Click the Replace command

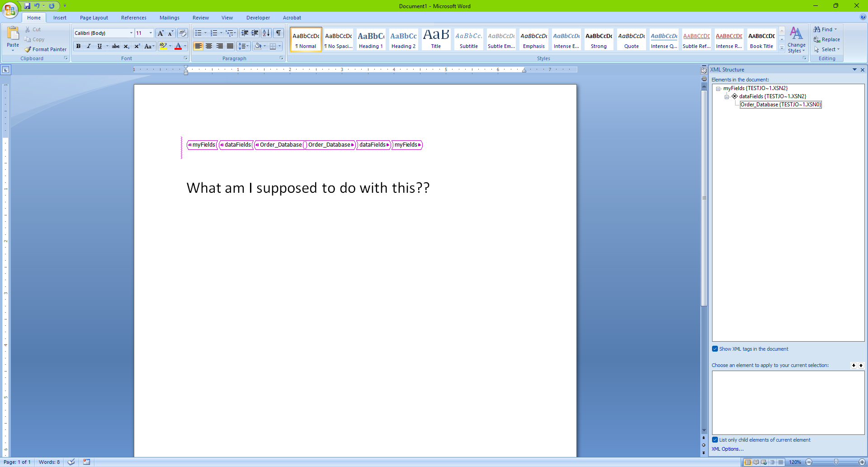(x=830, y=39)
